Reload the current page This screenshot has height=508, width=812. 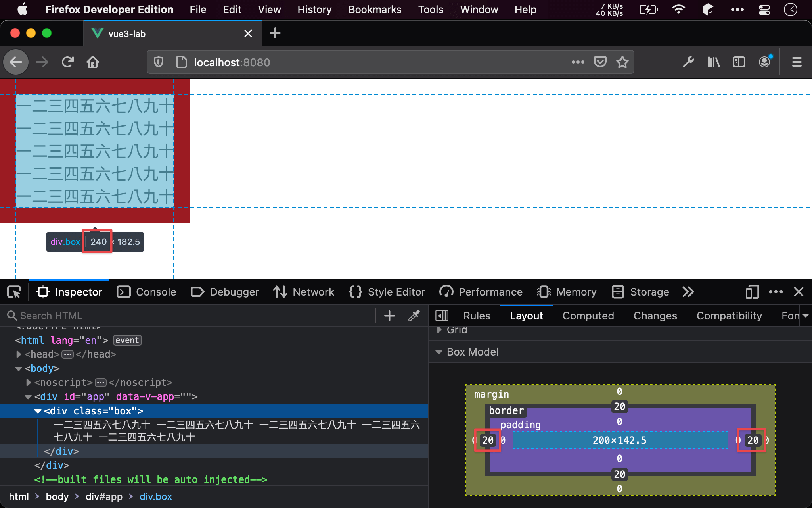pyautogui.click(x=68, y=62)
